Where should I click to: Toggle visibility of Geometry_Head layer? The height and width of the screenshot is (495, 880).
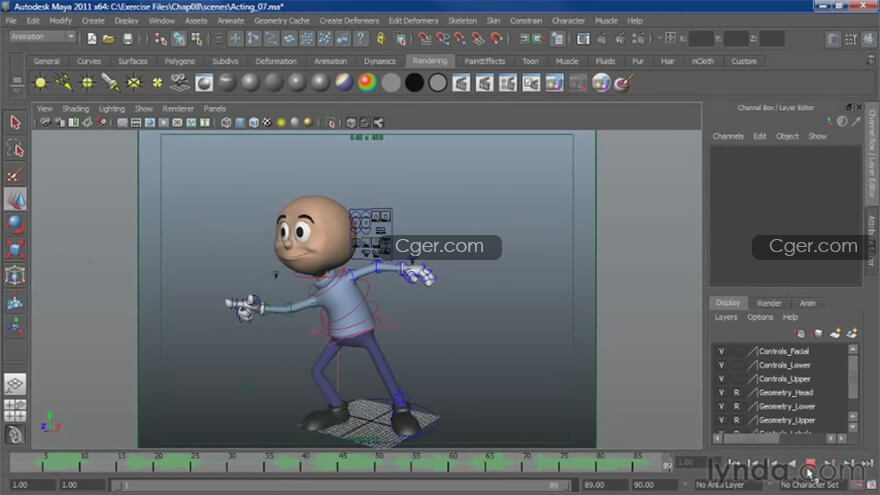tap(721, 393)
